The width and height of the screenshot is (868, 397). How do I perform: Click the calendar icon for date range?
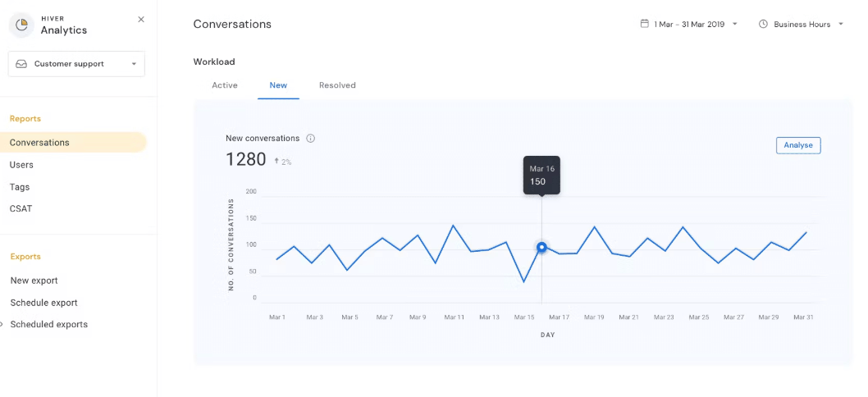[x=644, y=24]
